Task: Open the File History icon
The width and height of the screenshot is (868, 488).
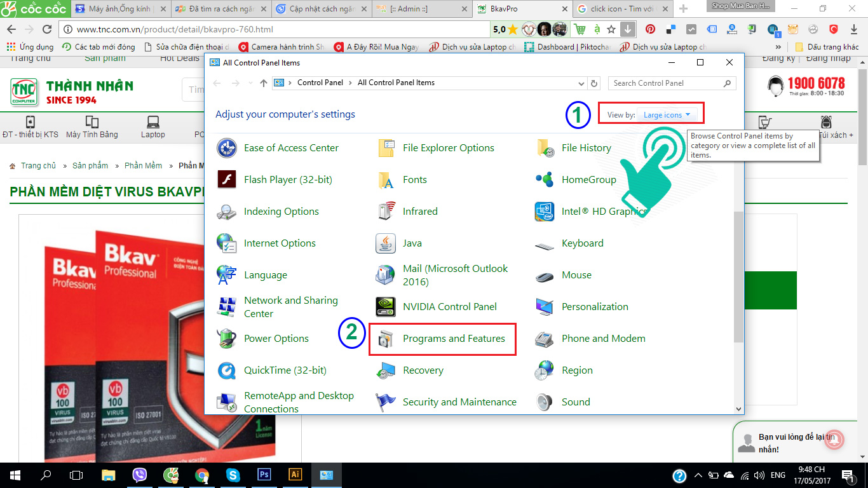Action: tap(545, 148)
